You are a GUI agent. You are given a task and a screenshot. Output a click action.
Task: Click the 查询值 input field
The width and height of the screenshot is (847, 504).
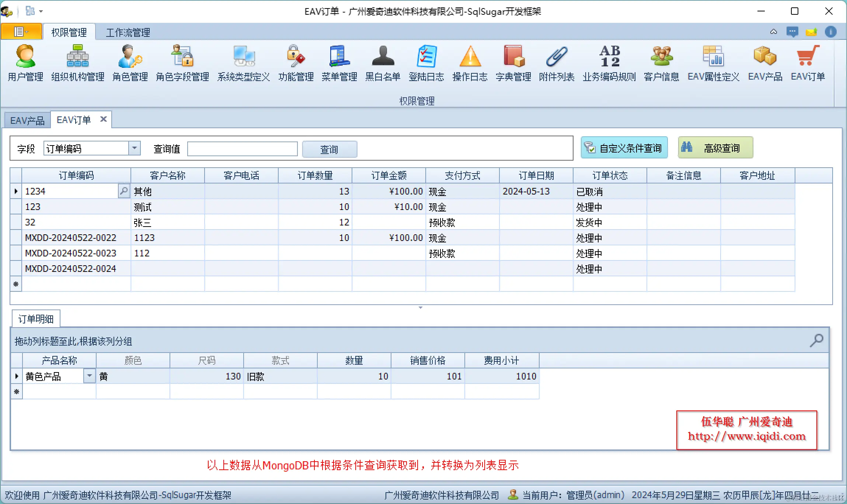[x=242, y=149]
